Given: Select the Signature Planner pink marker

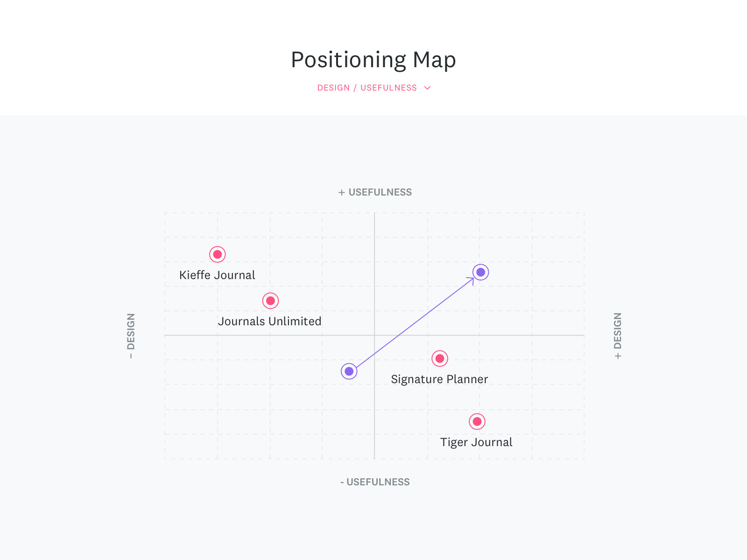Looking at the screenshot, I should (x=440, y=358).
